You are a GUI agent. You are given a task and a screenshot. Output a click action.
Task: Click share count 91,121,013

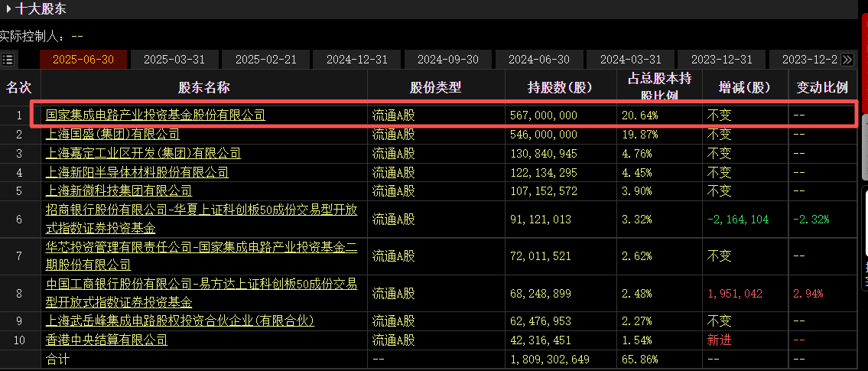(x=540, y=220)
